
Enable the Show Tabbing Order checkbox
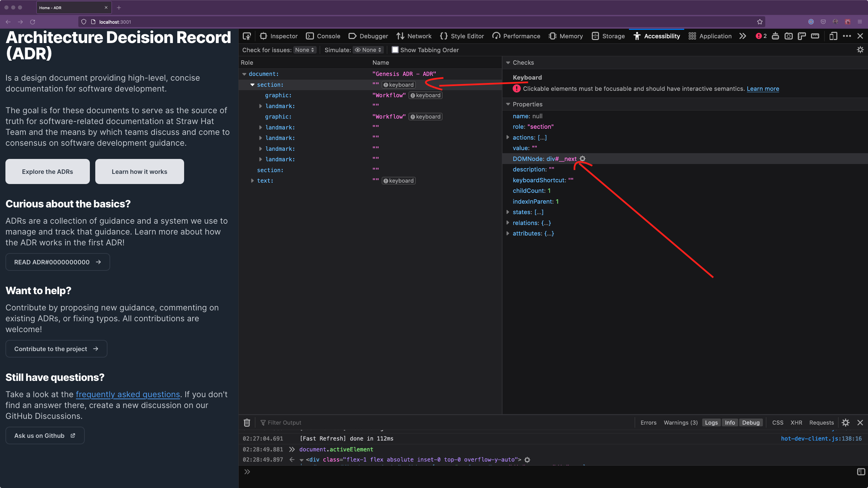(x=395, y=50)
